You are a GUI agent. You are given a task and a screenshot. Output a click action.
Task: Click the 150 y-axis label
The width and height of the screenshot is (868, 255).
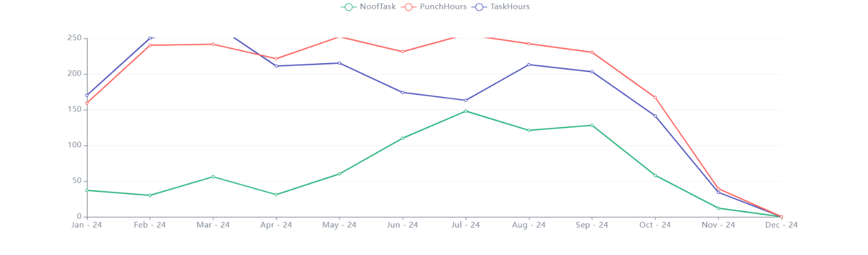tap(75, 110)
